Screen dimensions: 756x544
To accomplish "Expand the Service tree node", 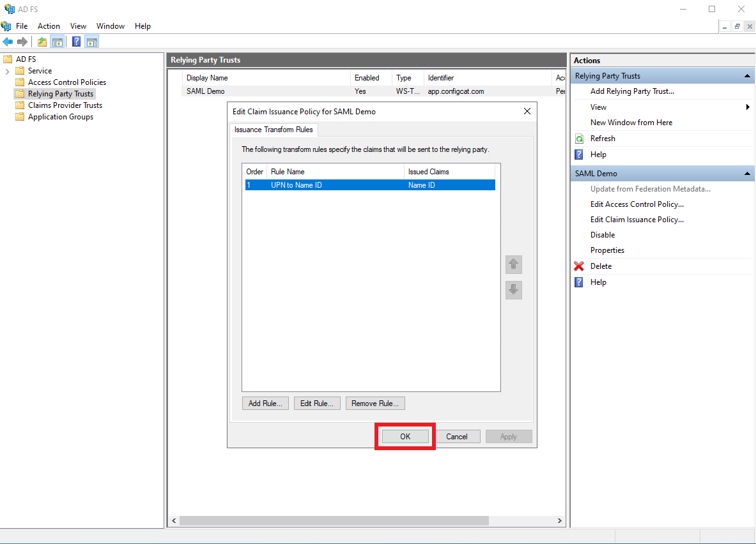I will pos(7,71).
